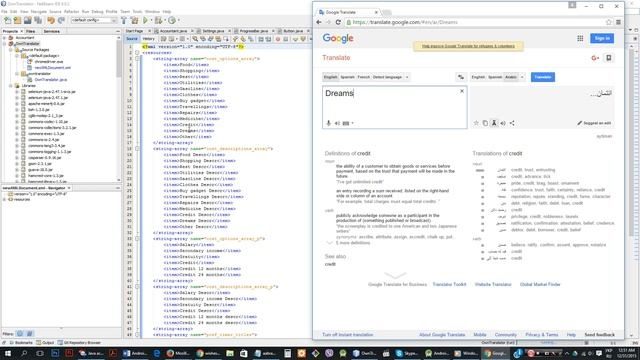Image resolution: width=640 pixels, height=360 pixels.
Task: Click New Project icon in NetBeans toolbar
Action: 17,20
